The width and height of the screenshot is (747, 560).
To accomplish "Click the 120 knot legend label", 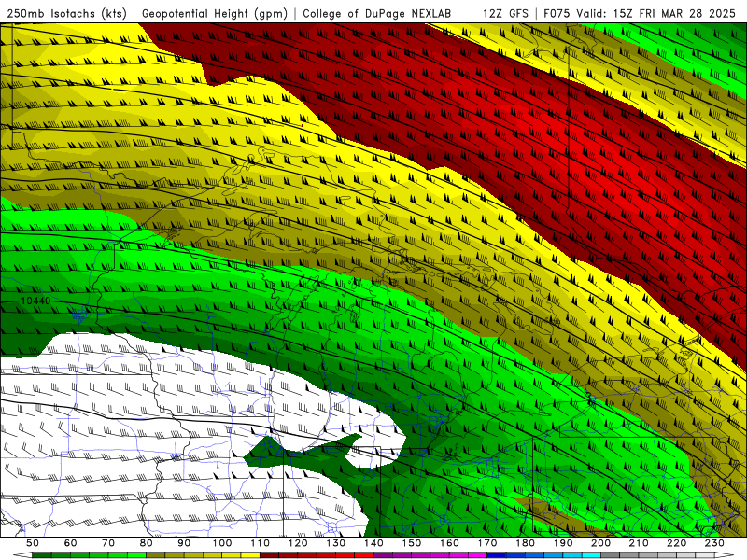I will tap(298, 543).
